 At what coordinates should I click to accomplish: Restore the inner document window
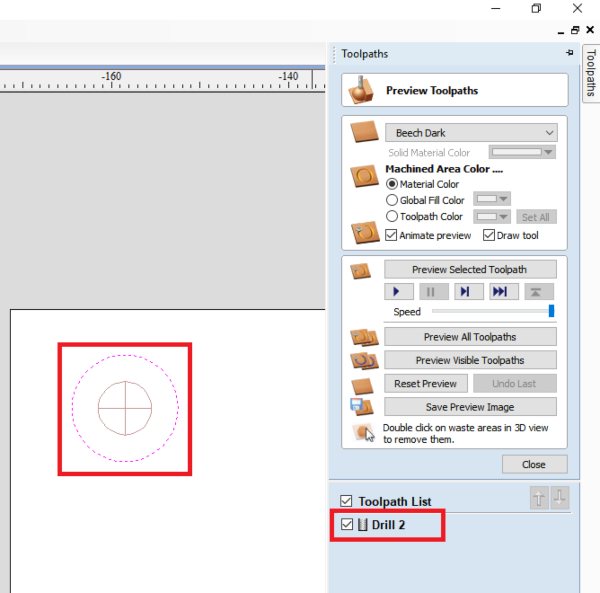(x=575, y=30)
